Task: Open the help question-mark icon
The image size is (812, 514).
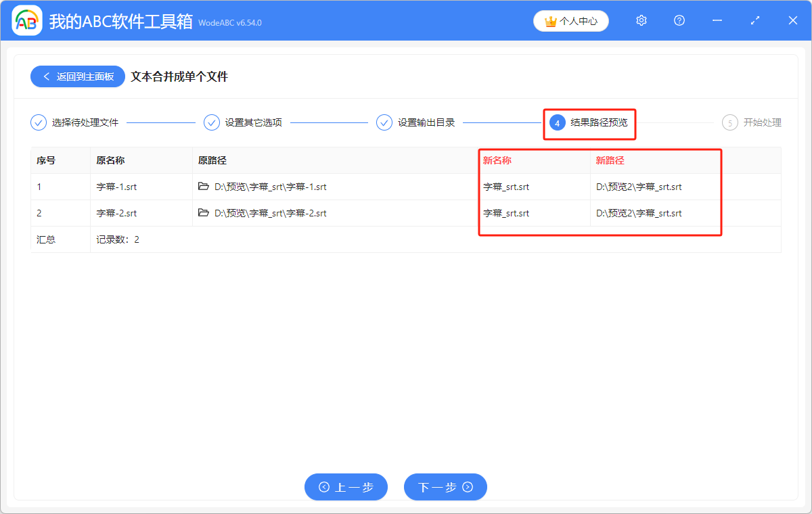Action: point(679,20)
